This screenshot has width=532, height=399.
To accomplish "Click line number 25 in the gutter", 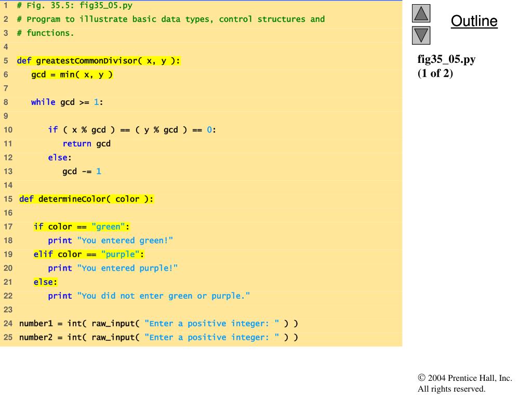I will pos(8,338).
